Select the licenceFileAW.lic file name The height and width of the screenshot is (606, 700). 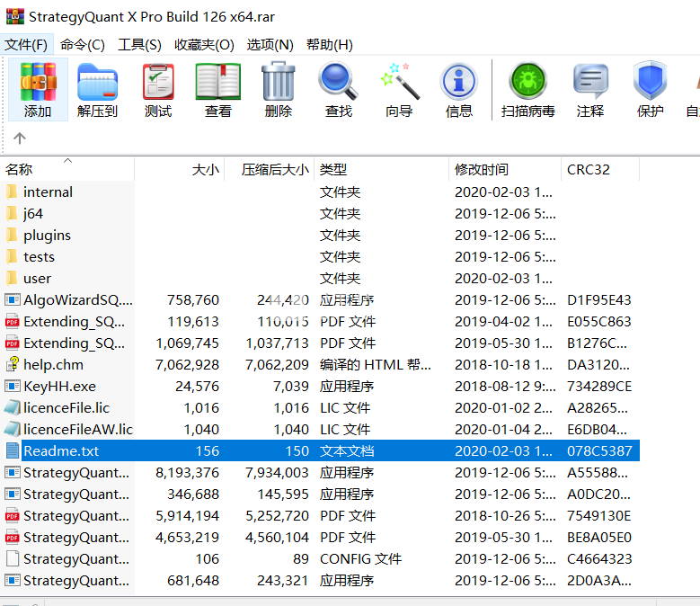point(78,429)
